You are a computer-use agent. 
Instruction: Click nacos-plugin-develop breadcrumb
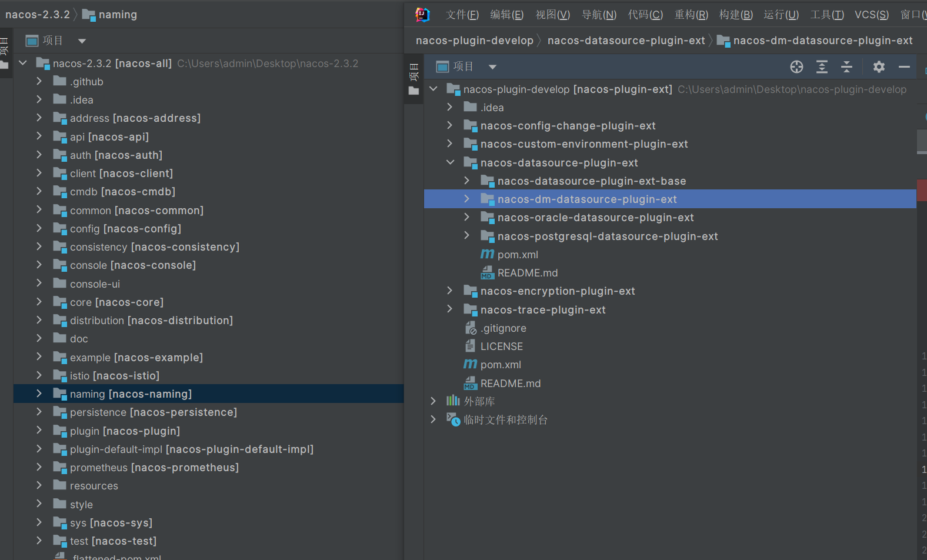(474, 41)
